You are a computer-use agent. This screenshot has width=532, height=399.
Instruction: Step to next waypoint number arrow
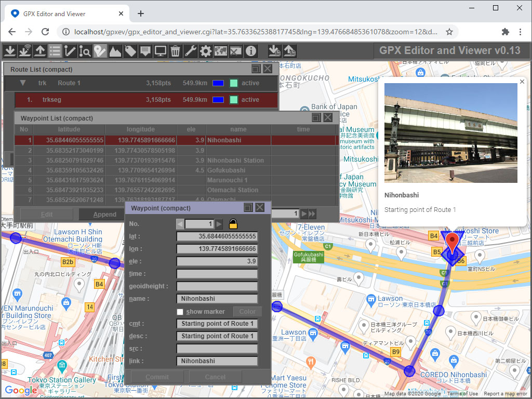pyautogui.click(x=219, y=224)
